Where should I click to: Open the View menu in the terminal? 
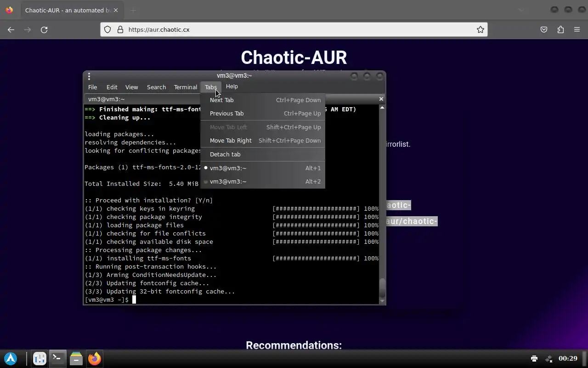point(131,87)
